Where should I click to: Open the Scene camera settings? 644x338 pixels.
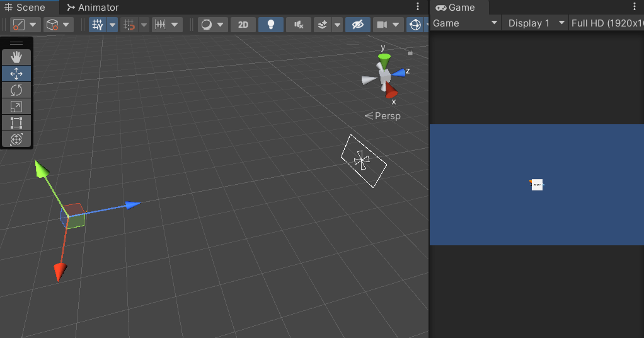[x=382, y=25]
